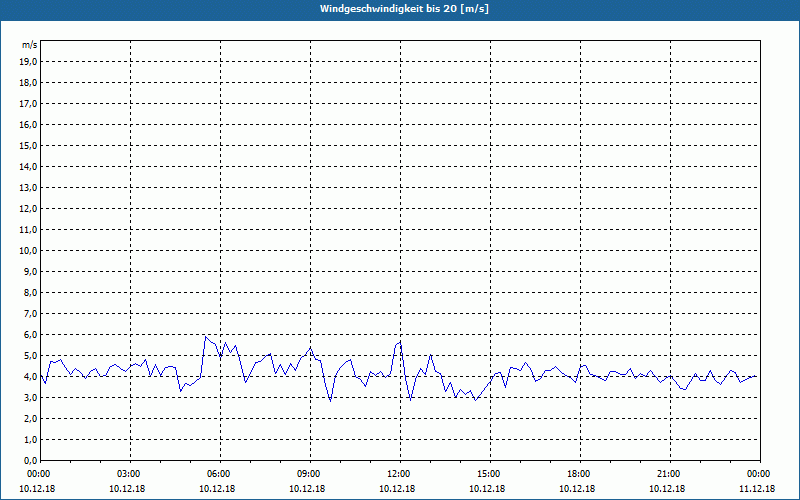Click the '11,0' y-axis label
Viewport: 800px width, 500px height.
[x=28, y=230]
